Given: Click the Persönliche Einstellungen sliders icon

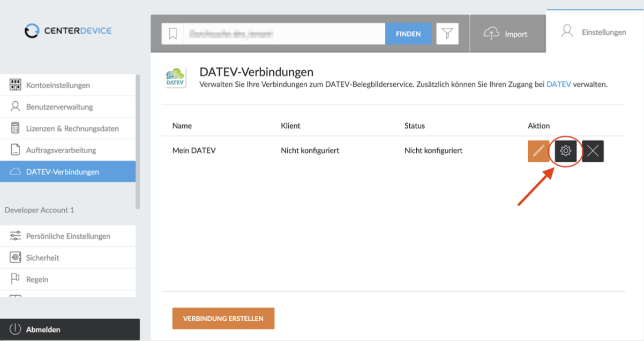Looking at the screenshot, I should (16, 236).
